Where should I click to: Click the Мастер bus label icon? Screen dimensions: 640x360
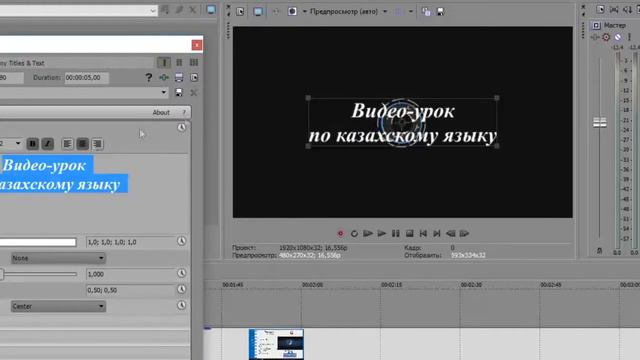click(x=596, y=25)
